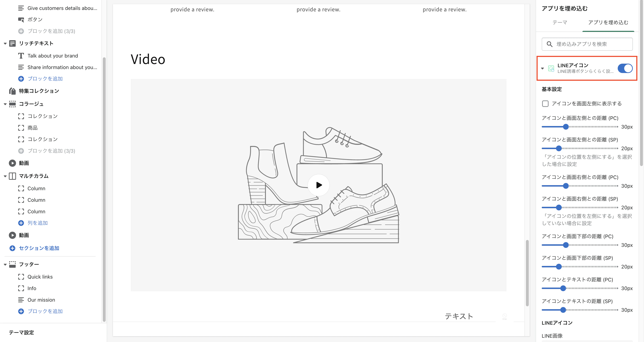This screenshot has width=644, height=342.
Task: Collapse the コラージュ section
Action: pyautogui.click(x=5, y=104)
